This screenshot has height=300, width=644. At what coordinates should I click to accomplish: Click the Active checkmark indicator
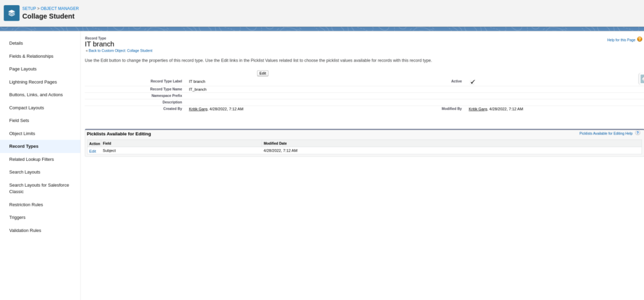pyautogui.click(x=472, y=82)
